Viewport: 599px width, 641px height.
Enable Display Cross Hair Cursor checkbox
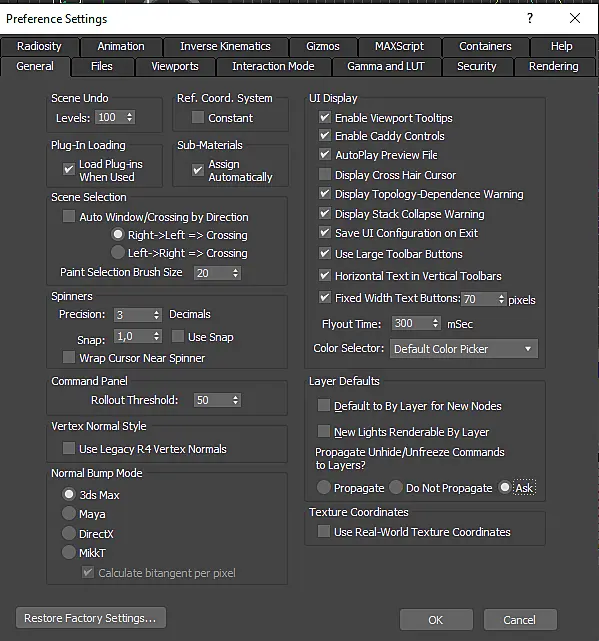325,175
